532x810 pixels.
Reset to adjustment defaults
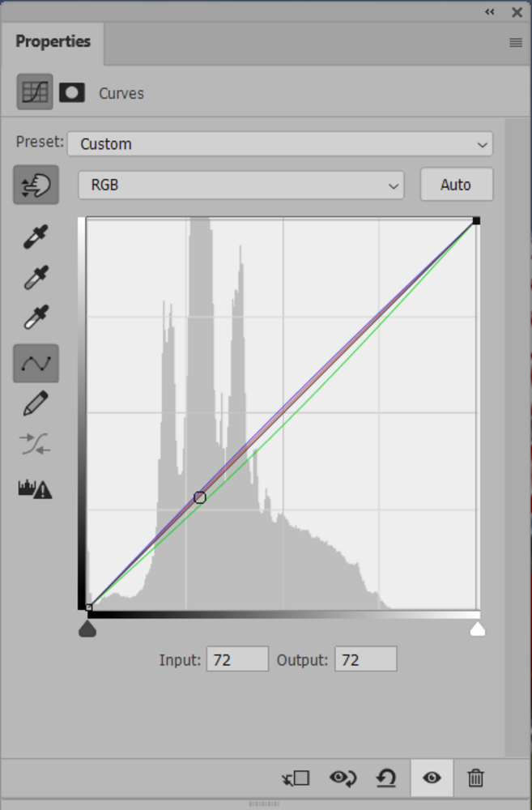[386, 778]
